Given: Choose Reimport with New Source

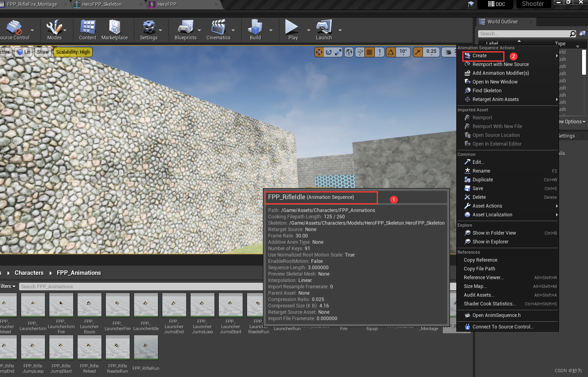Looking at the screenshot, I should click(x=508, y=64).
